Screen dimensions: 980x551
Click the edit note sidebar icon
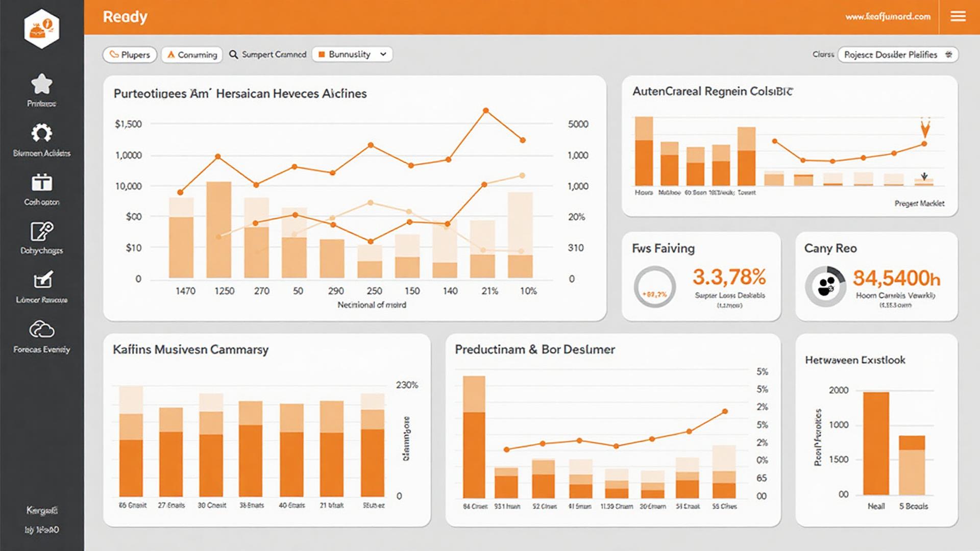tap(41, 231)
